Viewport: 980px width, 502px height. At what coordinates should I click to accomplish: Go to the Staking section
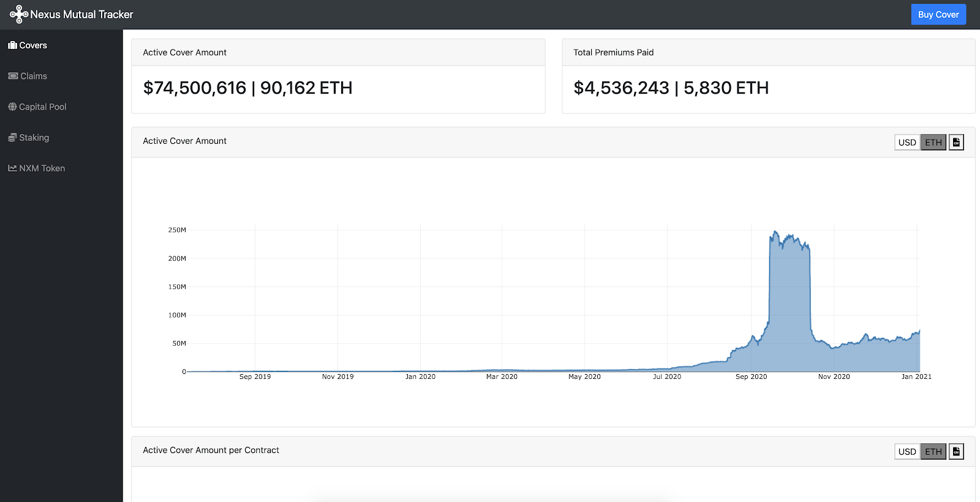pos(29,138)
